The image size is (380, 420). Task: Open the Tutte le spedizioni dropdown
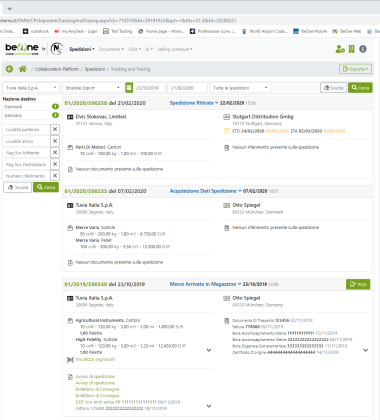(x=240, y=88)
